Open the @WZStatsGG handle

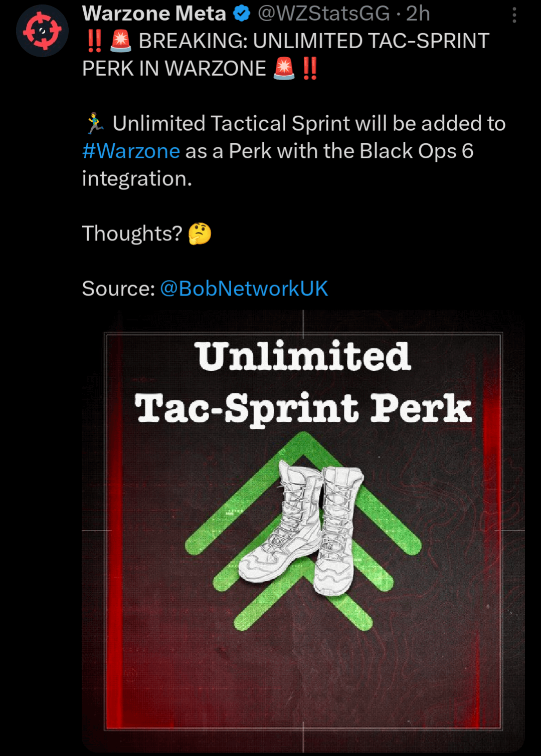(x=323, y=14)
